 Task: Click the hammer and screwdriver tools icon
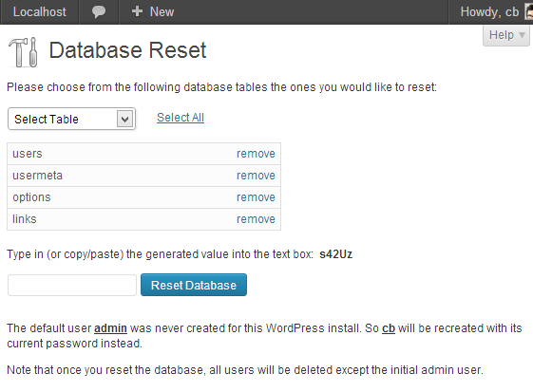pyautogui.click(x=23, y=52)
